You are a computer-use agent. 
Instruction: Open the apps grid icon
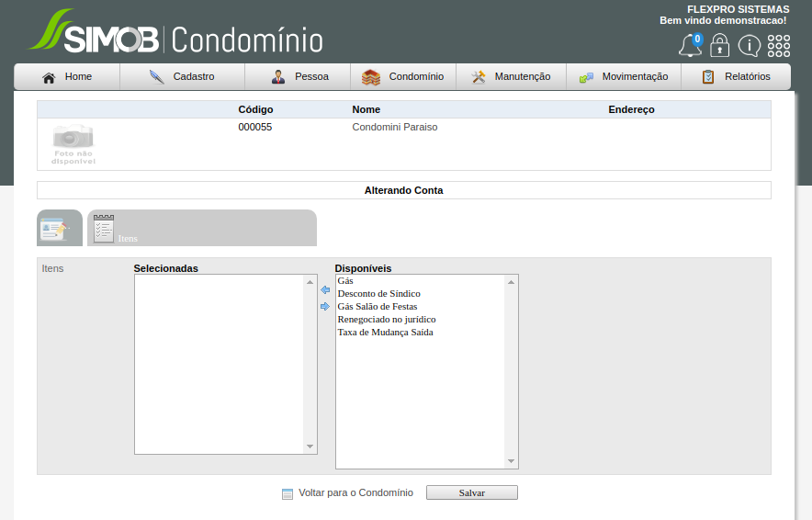coord(779,46)
